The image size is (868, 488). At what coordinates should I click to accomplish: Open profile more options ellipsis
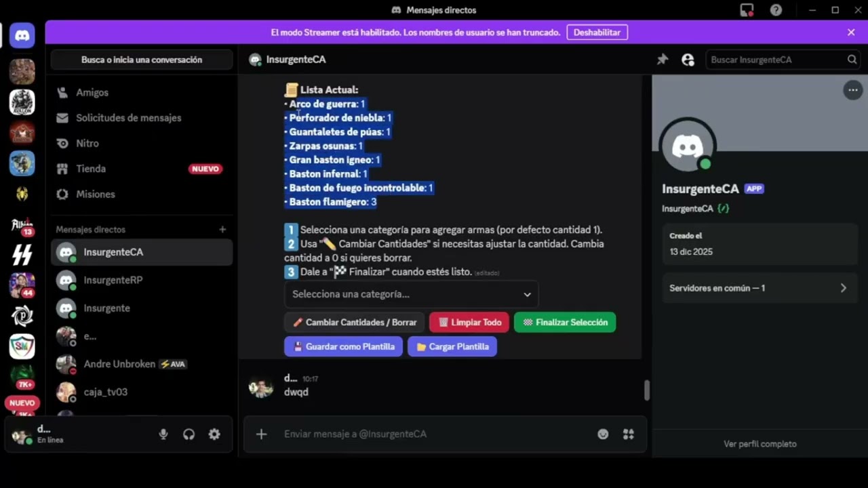[x=852, y=90]
